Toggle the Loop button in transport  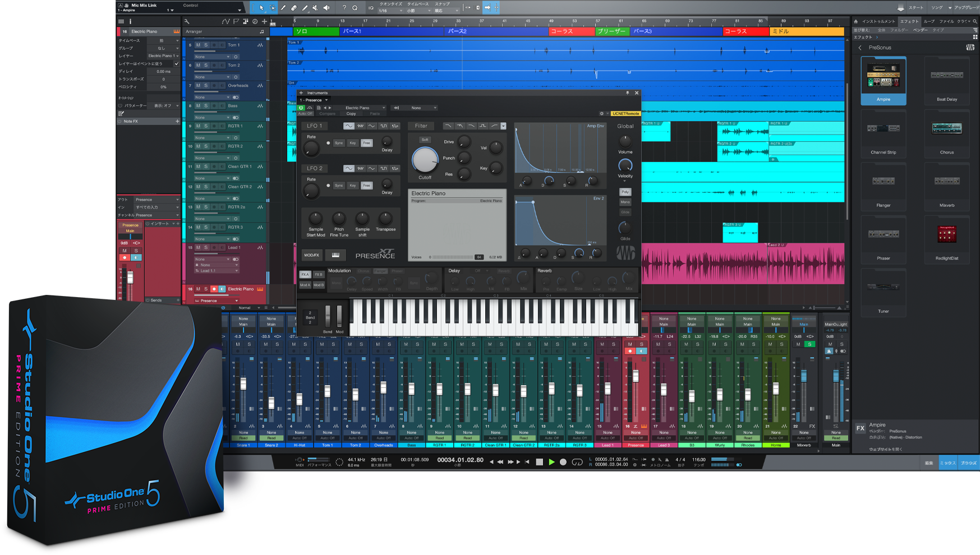pyautogui.click(x=577, y=462)
